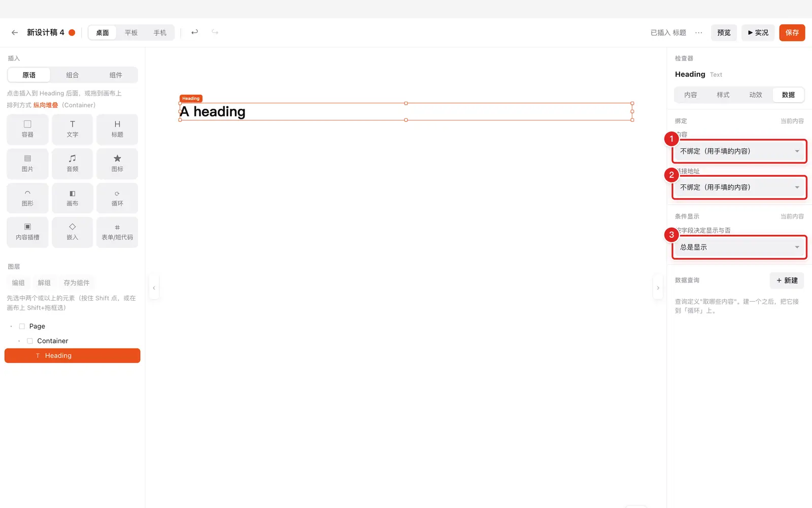Insert a 图片 image element

pyautogui.click(x=27, y=164)
